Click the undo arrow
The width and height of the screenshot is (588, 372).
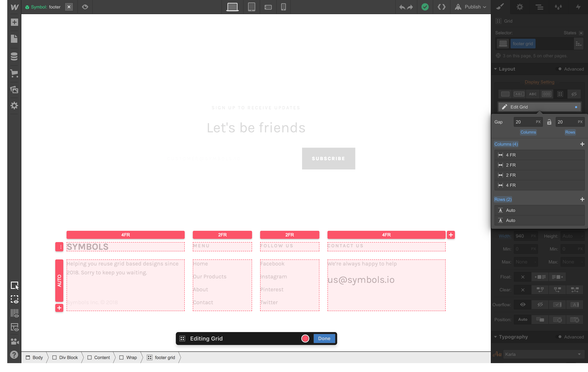click(402, 7)
